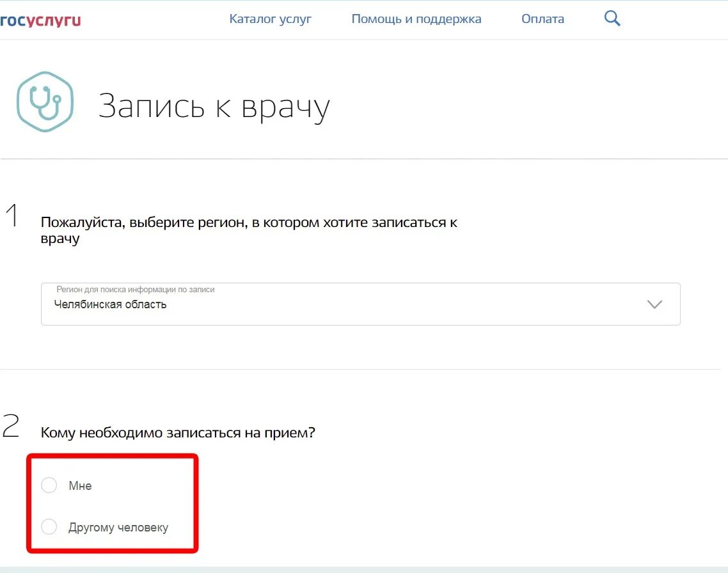Select the Другому человеку radio button
The height and width of the screenshot is (573, 728).
49,527
